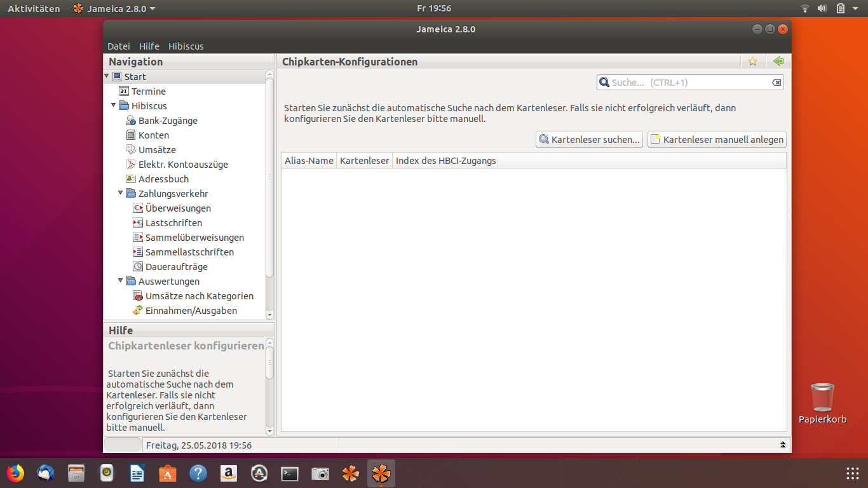Clear the search field with the X icon
Image resolution: width=868 pixels, height=488 pixels.
click(776, 83)
